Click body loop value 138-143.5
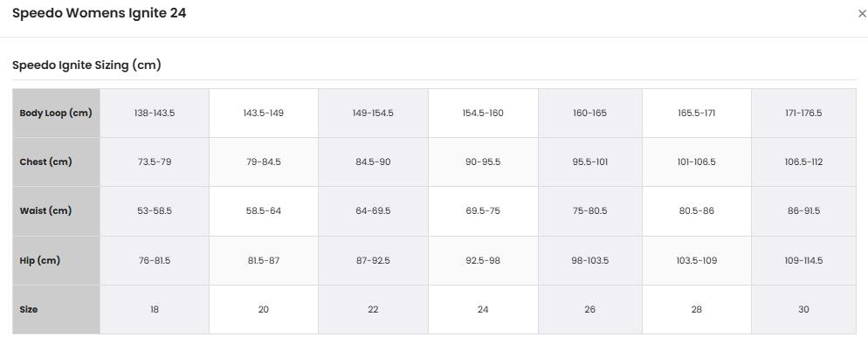Viewport: 868px width, 344px height. point(155,114)
